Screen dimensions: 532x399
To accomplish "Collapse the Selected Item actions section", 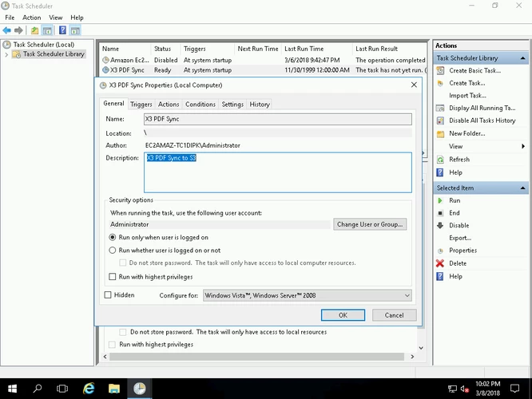I will click(522, 188).
